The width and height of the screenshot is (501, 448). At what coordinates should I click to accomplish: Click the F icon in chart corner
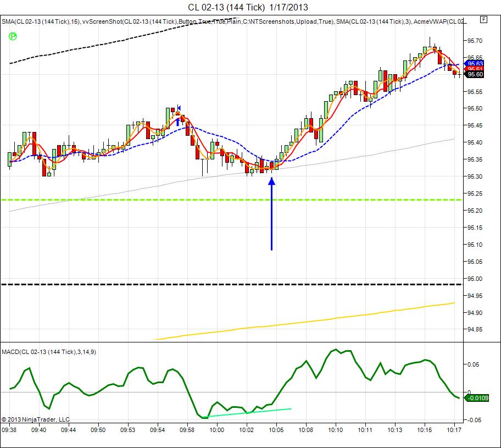[484, 20]
